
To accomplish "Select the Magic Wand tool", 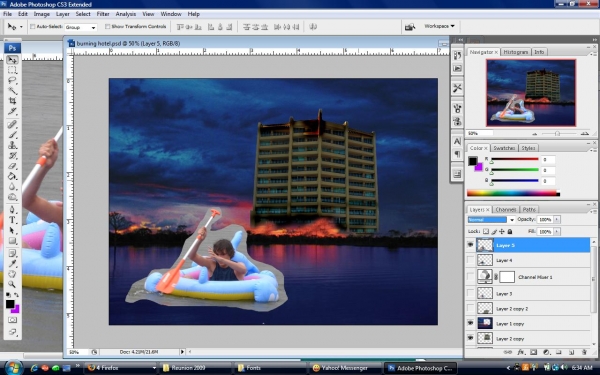I will click(x=12, y=91).
